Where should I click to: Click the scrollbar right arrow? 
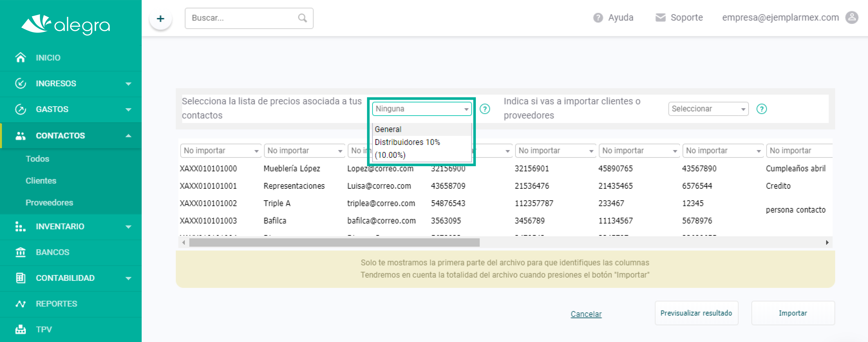click(827, 242)
